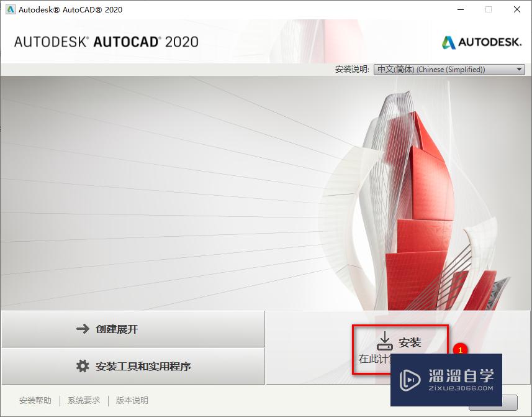The width and height of the screenshot is (532, 417).
Task: Click the 创建展开 button
Action: pos(133,329)
